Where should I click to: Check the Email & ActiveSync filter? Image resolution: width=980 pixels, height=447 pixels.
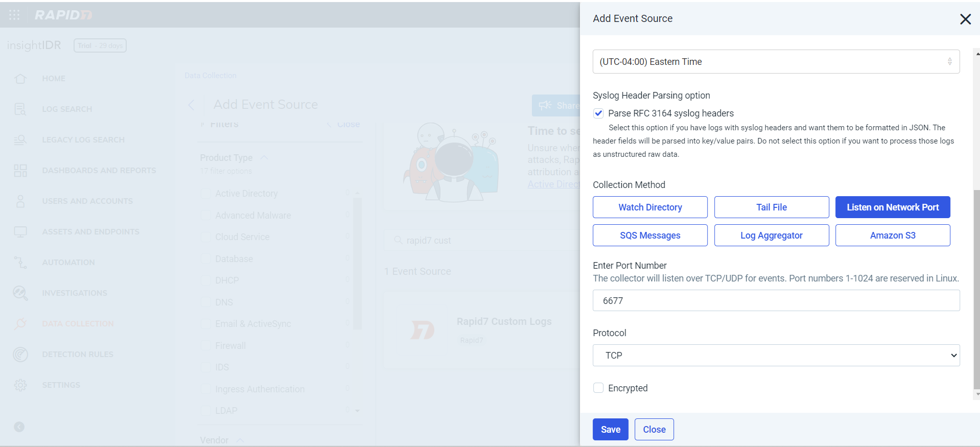[x=206, y=324]
